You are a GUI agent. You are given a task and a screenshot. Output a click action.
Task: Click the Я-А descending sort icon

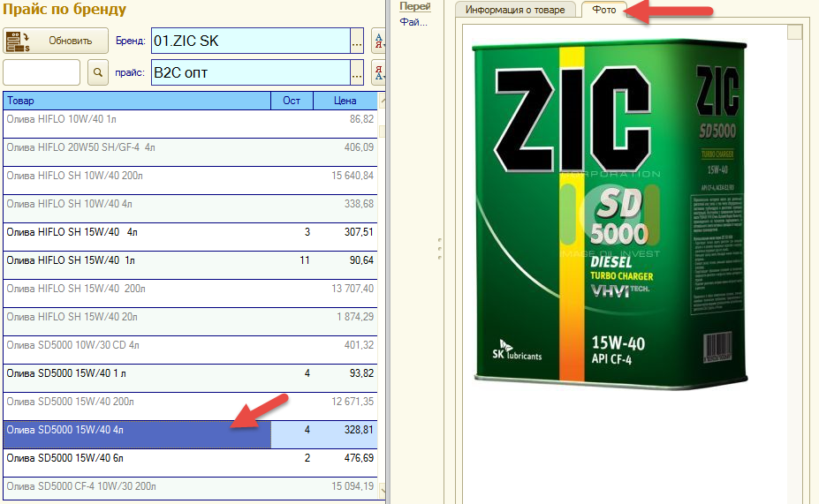pos(378,72)
